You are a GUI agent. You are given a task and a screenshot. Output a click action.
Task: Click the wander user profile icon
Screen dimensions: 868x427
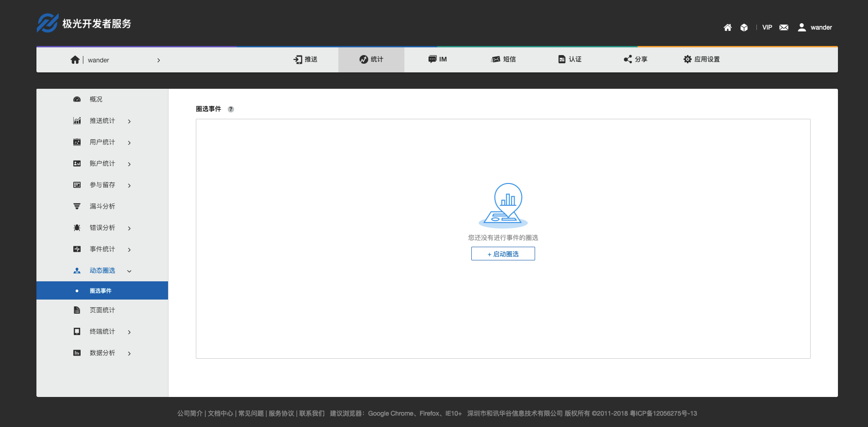(x=802, y=28)
